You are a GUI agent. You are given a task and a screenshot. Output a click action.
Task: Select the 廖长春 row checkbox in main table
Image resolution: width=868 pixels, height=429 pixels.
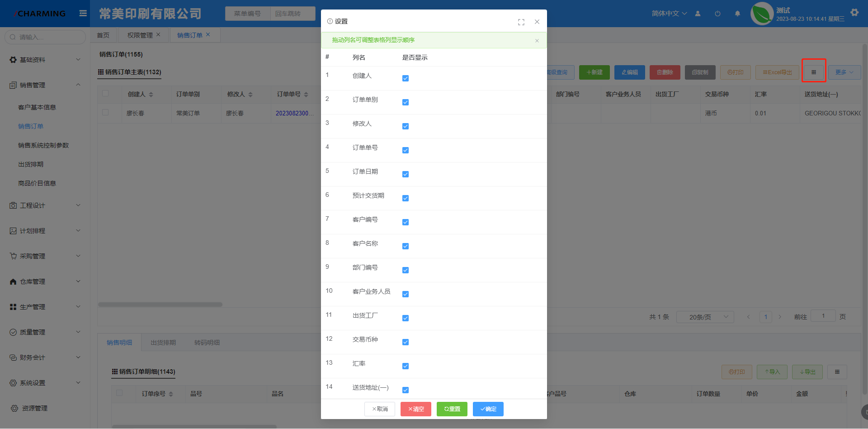105,112
